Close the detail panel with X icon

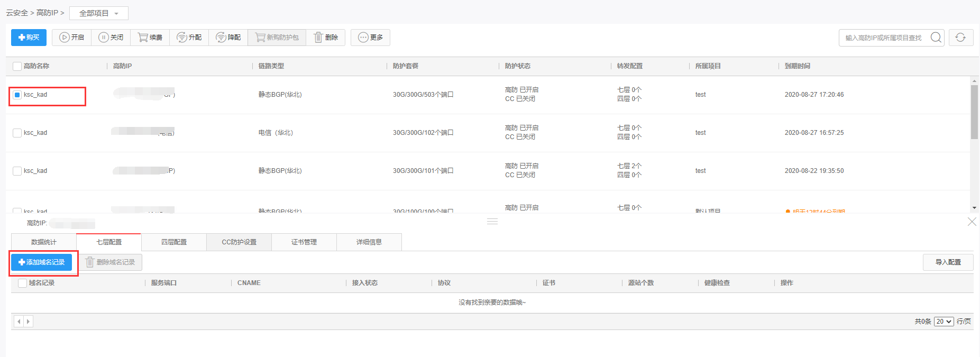tap(972, 222)
